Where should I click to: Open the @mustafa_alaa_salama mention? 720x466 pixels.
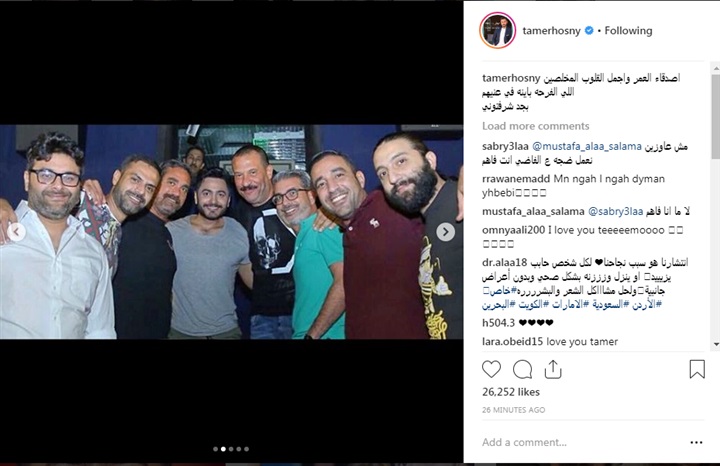(x=587, y=146)
